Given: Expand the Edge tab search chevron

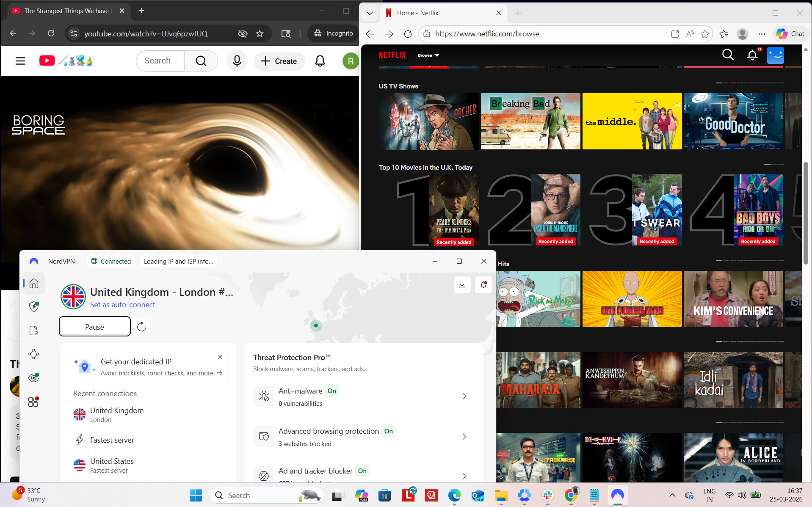Looking at the screenshot, I should point(369,13).
